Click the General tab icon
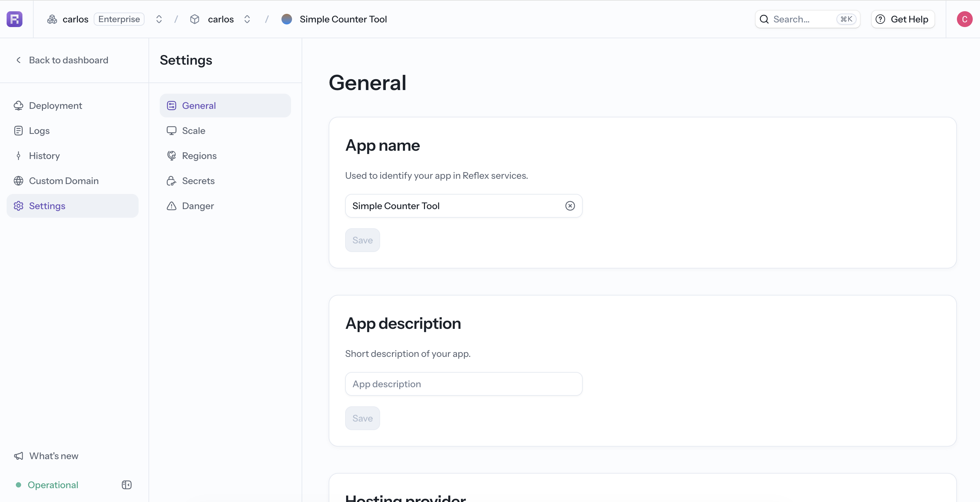Screen dimensions: 980x502 pos(172,105)
